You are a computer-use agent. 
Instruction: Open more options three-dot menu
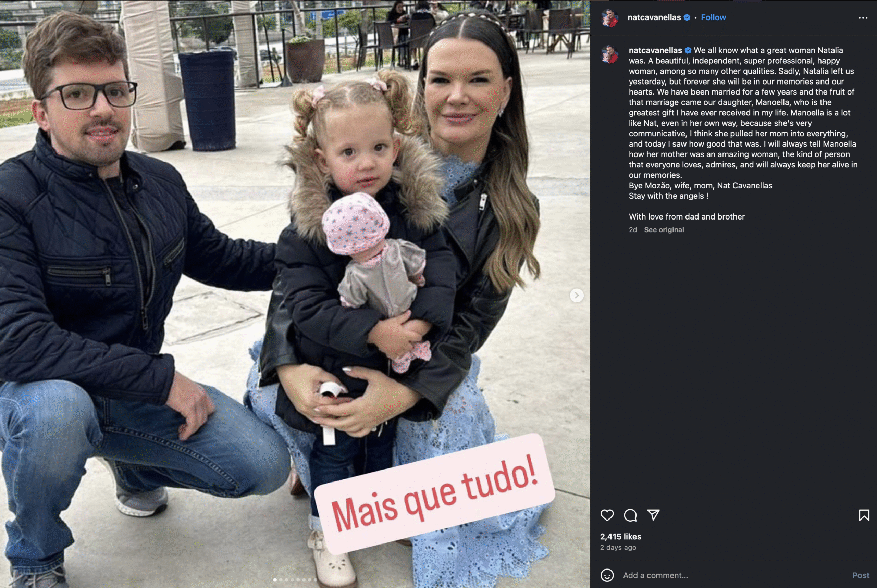(863, 17)
